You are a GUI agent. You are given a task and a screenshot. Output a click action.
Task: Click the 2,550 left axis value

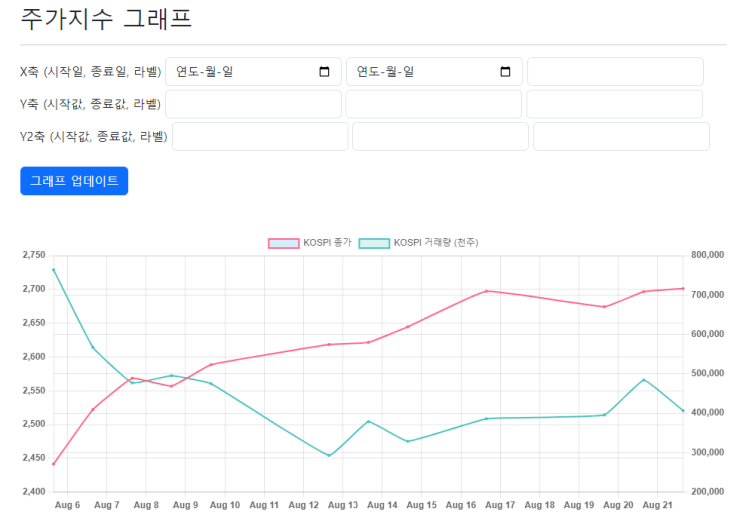point(34,391)
